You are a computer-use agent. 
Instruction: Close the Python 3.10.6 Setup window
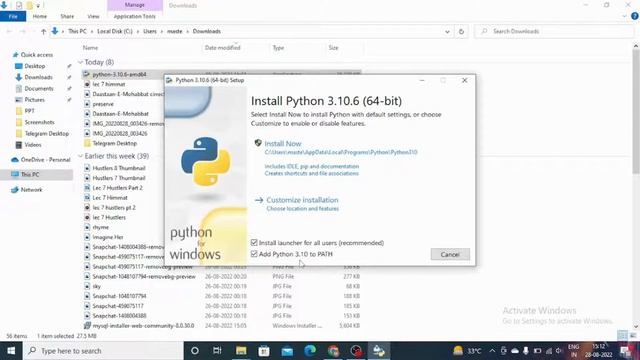click(x=464, y=80)
